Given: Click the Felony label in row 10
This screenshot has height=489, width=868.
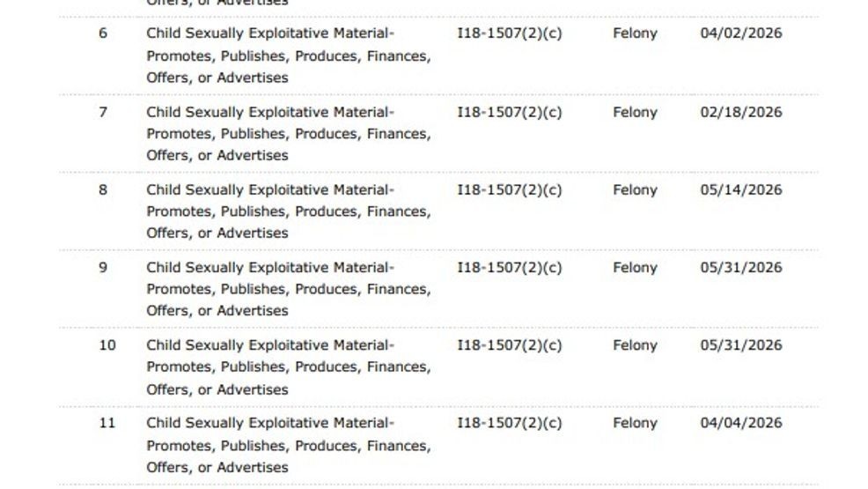Looking at the screenshot, I should pos(635,345).
